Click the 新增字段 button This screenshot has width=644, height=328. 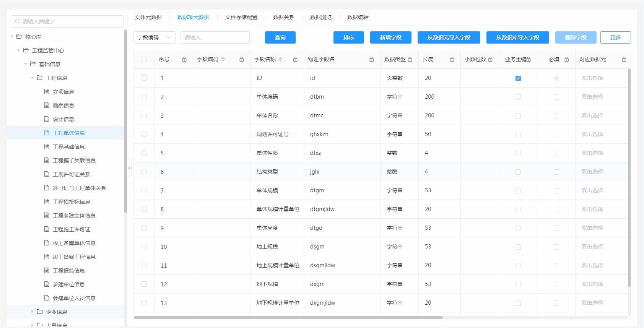[390, 37]
